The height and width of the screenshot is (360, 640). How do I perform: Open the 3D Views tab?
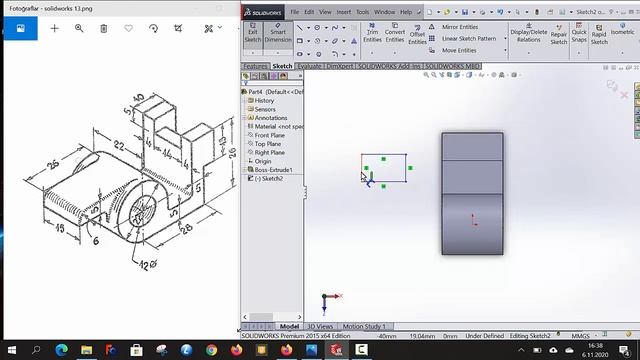pos(320,327)
